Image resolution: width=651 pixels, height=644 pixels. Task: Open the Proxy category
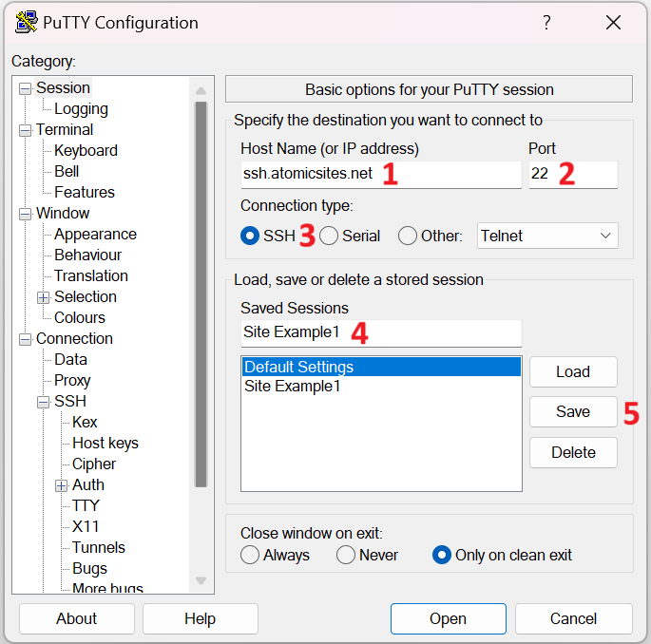[72, 381]
